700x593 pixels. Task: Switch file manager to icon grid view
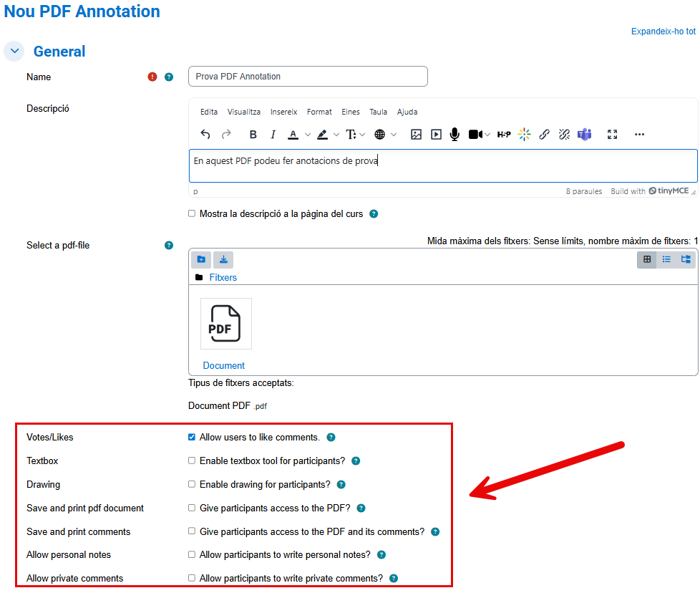pyautogui.click(x=647, y=259)
